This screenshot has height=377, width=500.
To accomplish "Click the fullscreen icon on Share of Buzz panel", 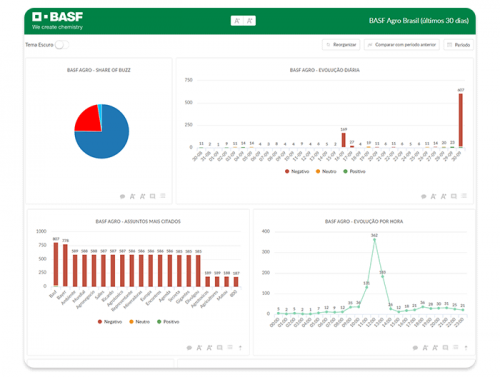I will (x=152, y=196).
